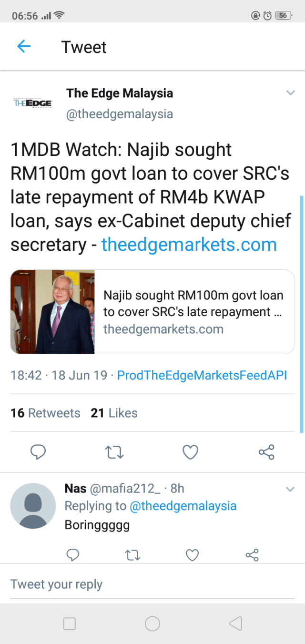Like Nas's reply with the heart
305x644 pixels.
192,555
